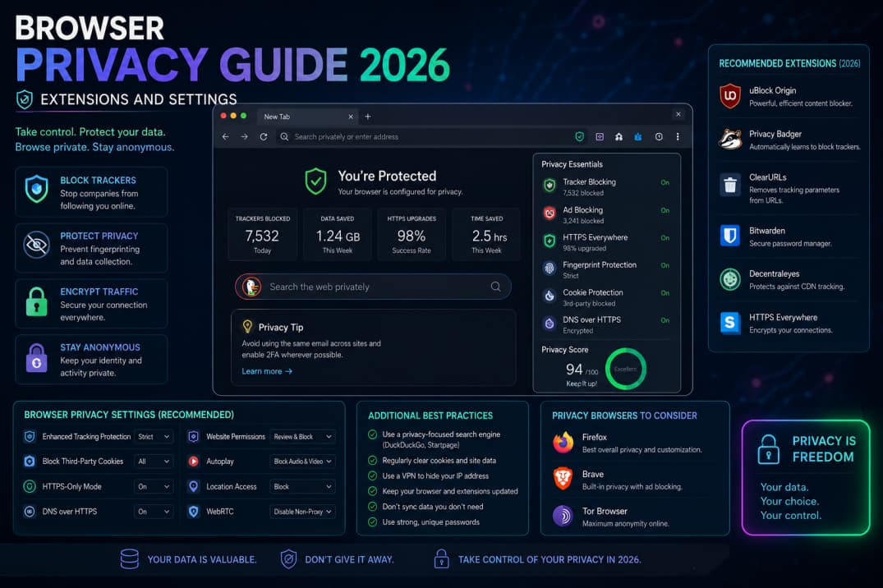This screenshot has height=588, width=883.
Task: Open WebRTC Disable Non-Proxy dropdown
Action: (x=302, y=512)
